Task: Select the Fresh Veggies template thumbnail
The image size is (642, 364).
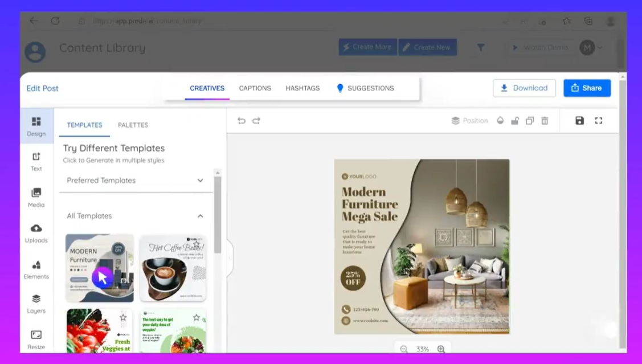Action: click(99, 330)
